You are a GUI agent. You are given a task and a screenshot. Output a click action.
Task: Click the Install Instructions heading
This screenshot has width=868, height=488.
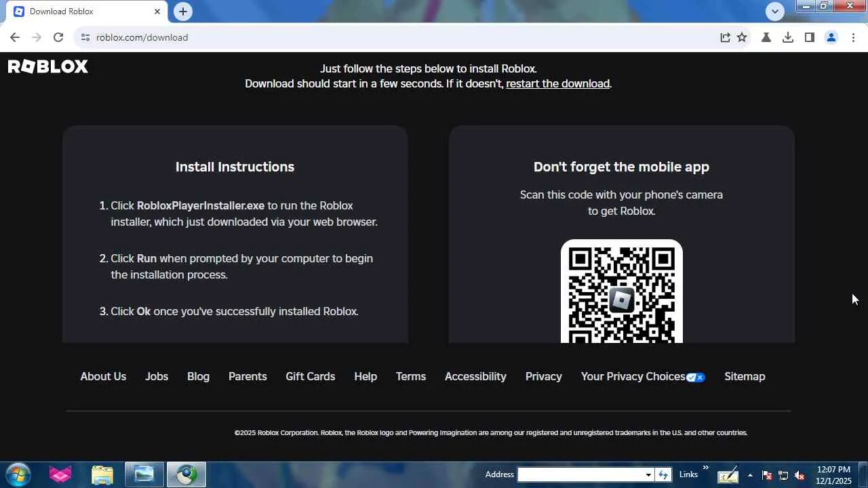tap(235, 167)
